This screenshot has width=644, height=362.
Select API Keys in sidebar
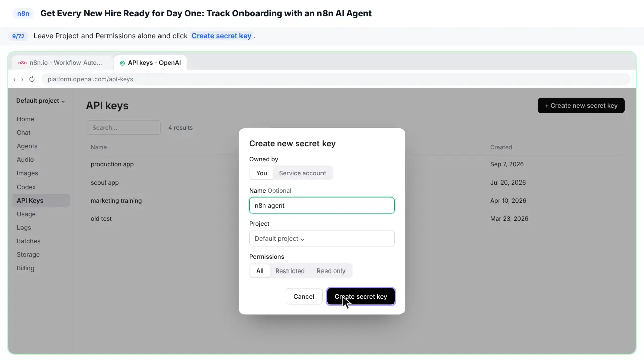pos(41,201)
